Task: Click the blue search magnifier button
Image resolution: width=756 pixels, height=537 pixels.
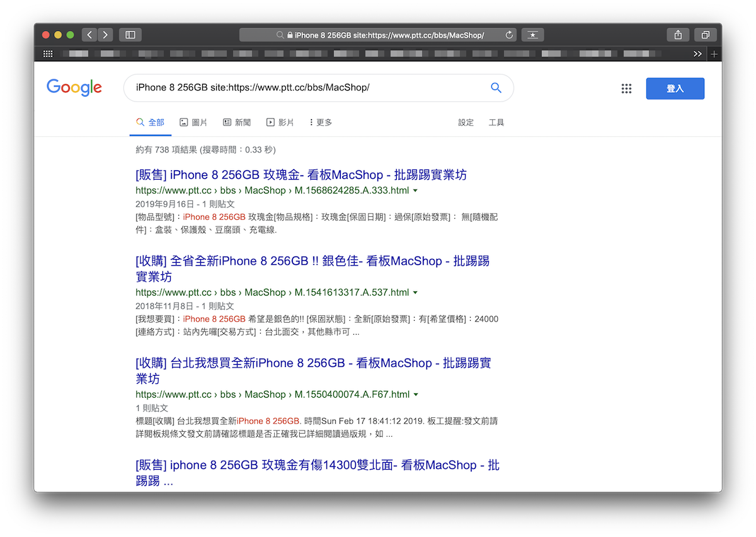Action: click(x=496, y=88)
